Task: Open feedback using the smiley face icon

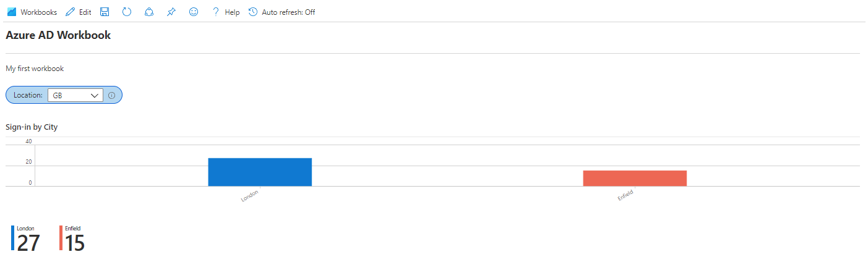Action: click(194, 12)
